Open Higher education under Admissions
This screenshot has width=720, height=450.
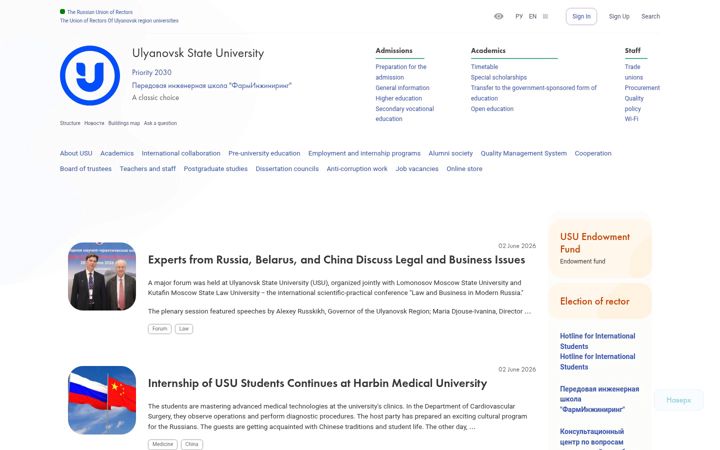point(399,98)
